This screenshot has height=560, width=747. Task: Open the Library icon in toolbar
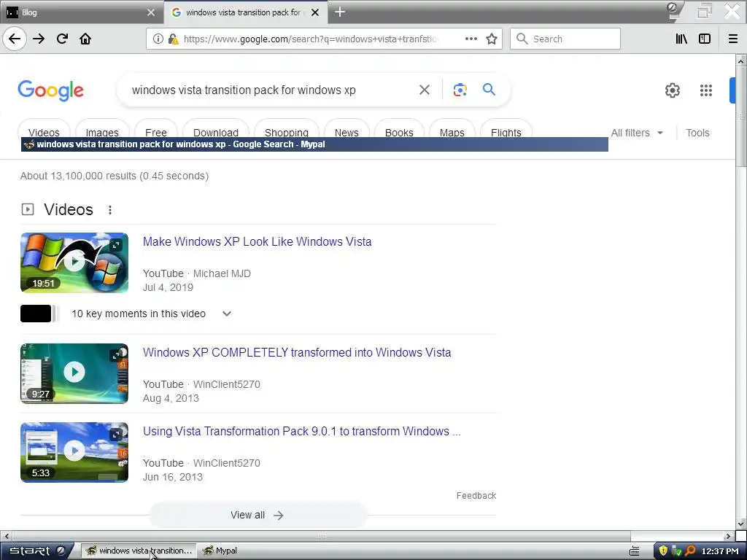681,39
